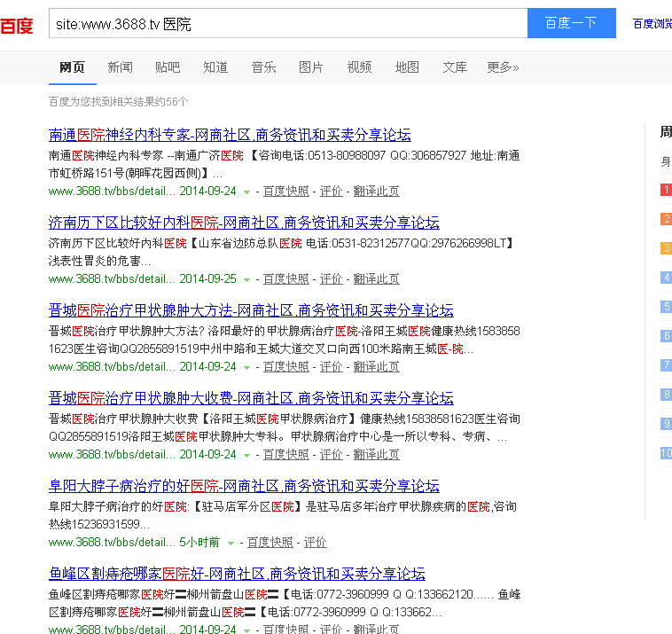Open result 鱼峰区割痔疮哪家医院好
Image resolution: width=672 pixels, height=634 pixels.
point(237,574)
